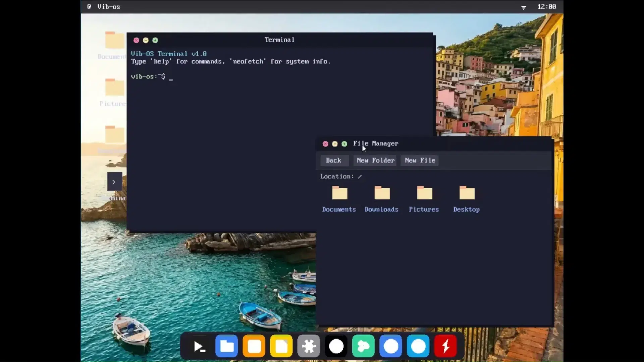Open the yellow document app in the dock
644x362 pixels.
pos(281,346)
